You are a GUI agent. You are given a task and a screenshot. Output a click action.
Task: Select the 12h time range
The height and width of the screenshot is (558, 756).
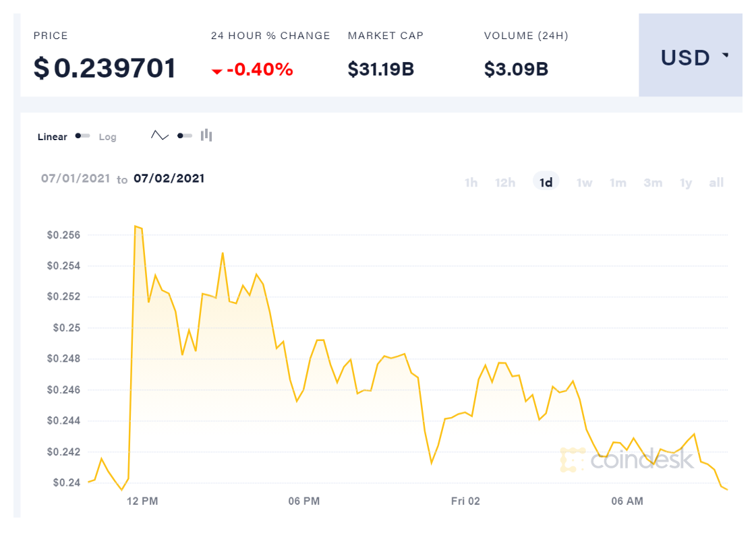(x=505, y=183)
